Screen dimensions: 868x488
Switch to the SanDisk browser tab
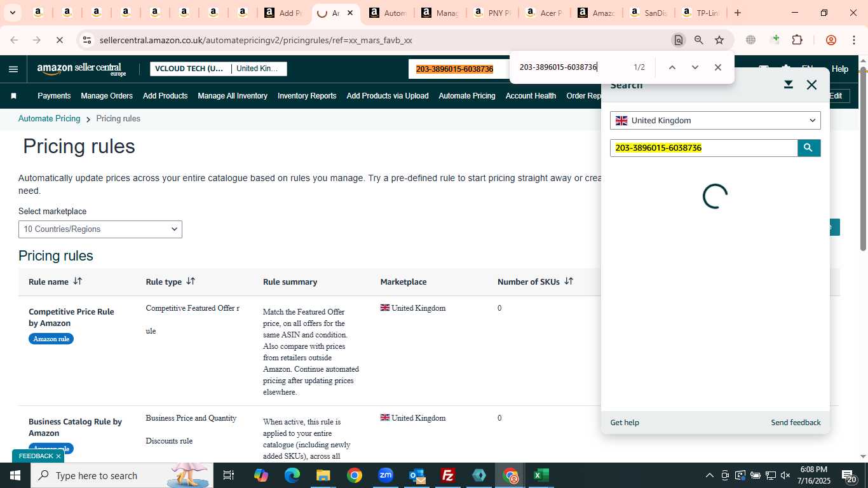point(647,13)
